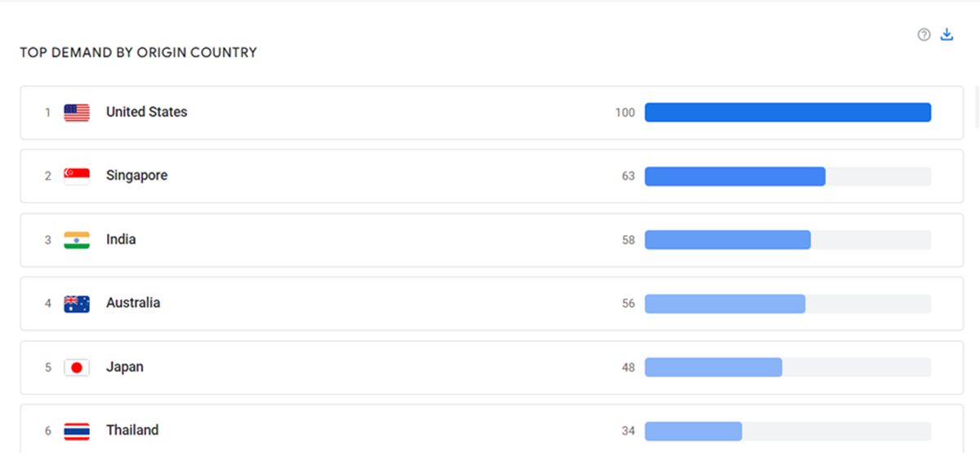This screenshot has height=475, width=980.
Task: Click the Singapore flag icon
Action: (x=77, y=176)
